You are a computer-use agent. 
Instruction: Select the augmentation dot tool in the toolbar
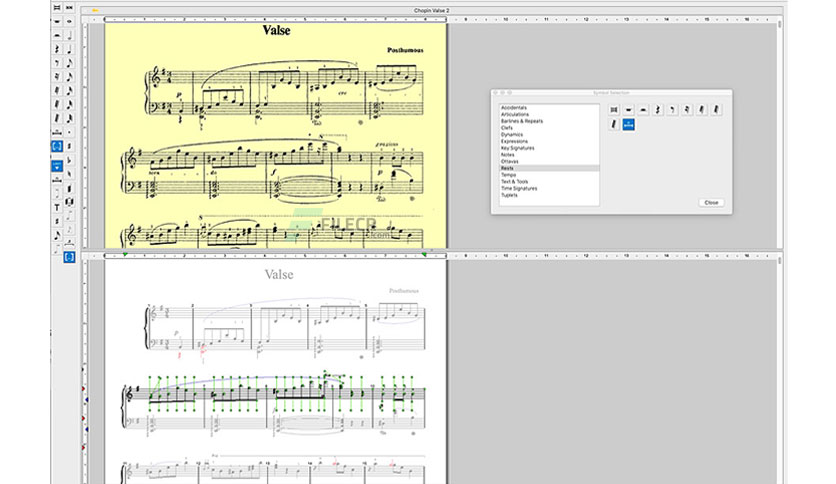[69, 132]
